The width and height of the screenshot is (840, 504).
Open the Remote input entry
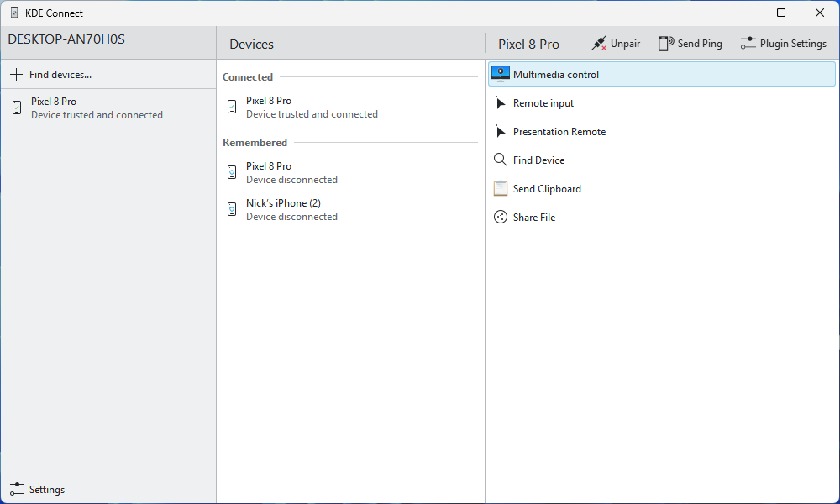543,103
